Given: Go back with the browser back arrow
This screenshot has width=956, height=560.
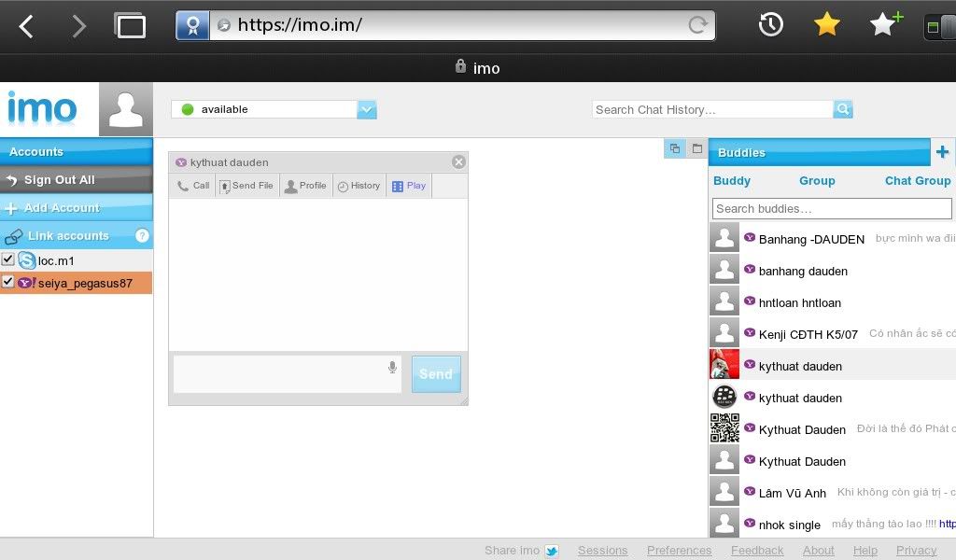Looking at the screenshot, I should pos(26,25).
